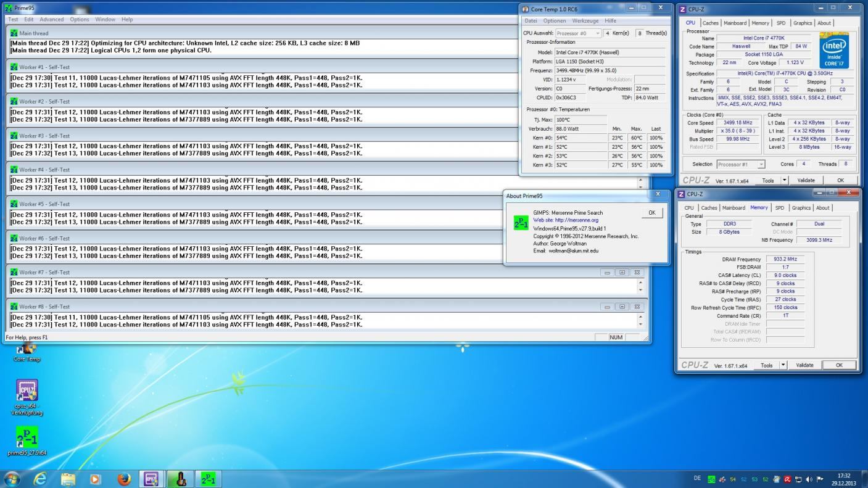The width and height of the screenshot is (868, 488).
Task: Click volume speaker icon in system tray
Action: [809, 479]
